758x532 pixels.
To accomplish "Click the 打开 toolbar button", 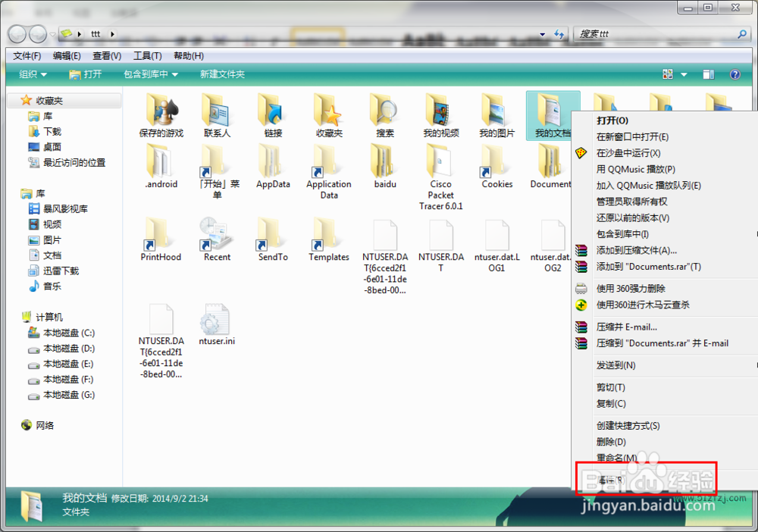I will coord(86,74).
